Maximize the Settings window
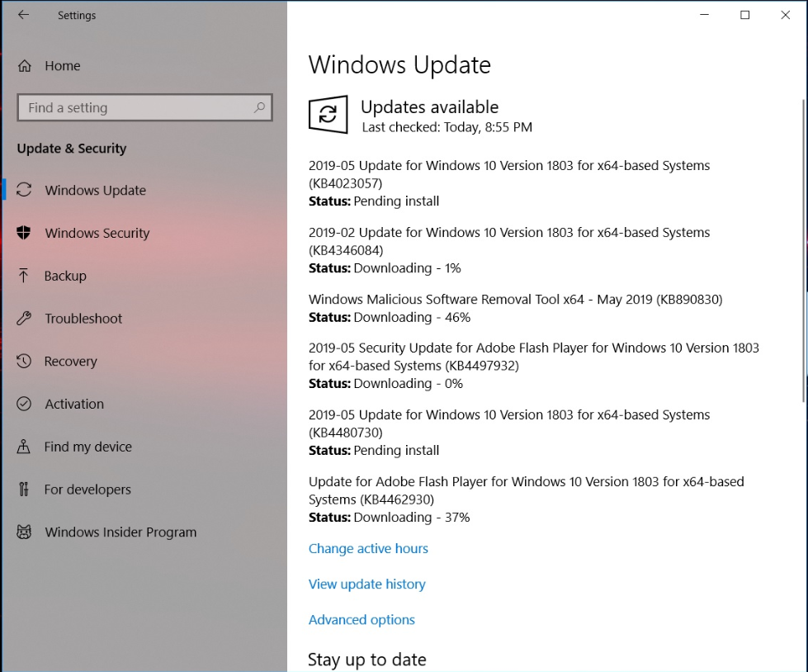This screenshot has height=672, width=808. pos(744,15)
